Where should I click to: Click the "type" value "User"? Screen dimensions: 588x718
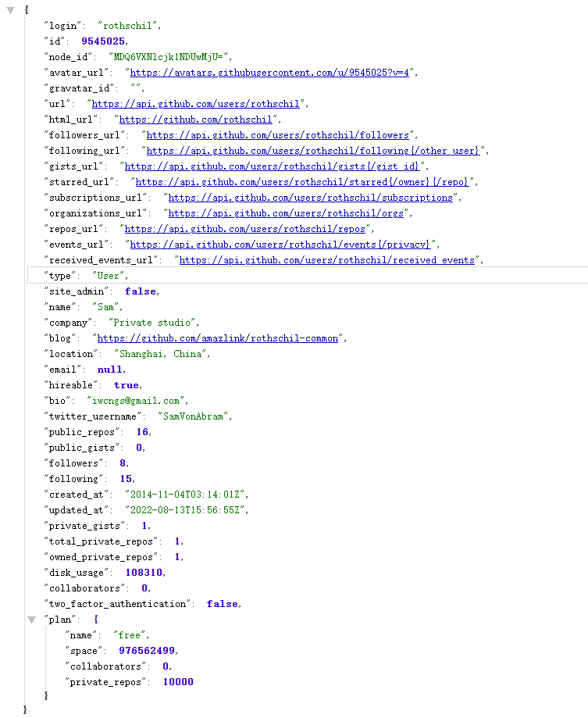tap(108, 276)
